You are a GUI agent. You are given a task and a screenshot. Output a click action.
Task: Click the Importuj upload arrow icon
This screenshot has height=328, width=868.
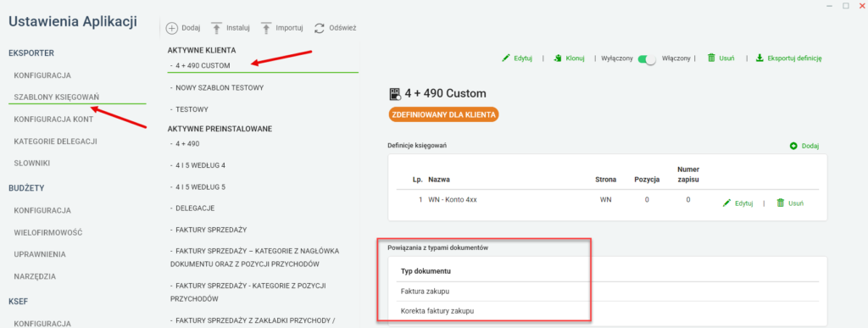[x=266, y=28]
